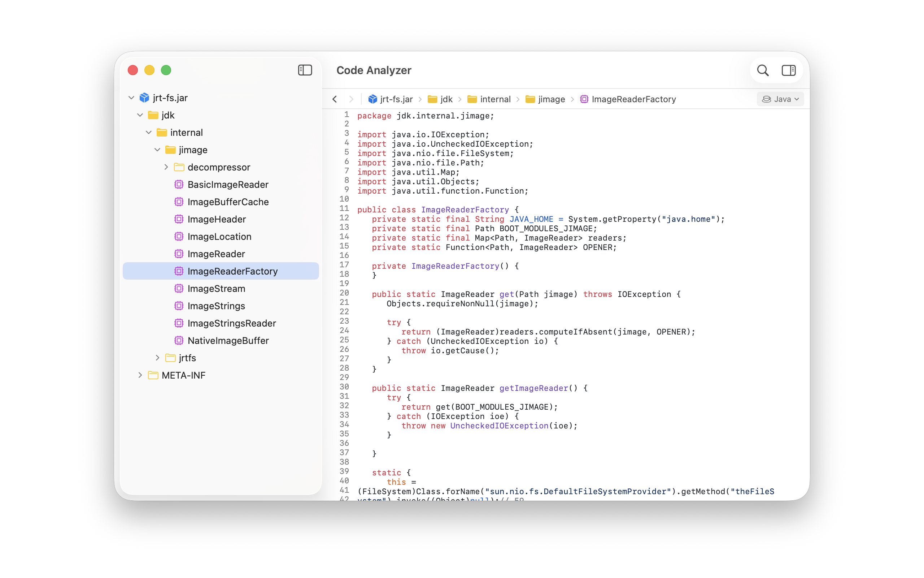The width and height of the screenshot is (924, 578).
Task: Click the jdk folder icon in sidebar
Action: click(x=153, y=115)
